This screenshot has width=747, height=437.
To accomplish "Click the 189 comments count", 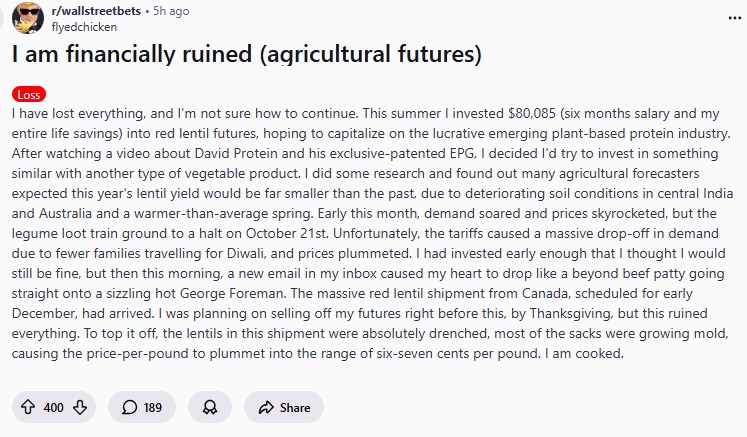I will click(153, 407).
